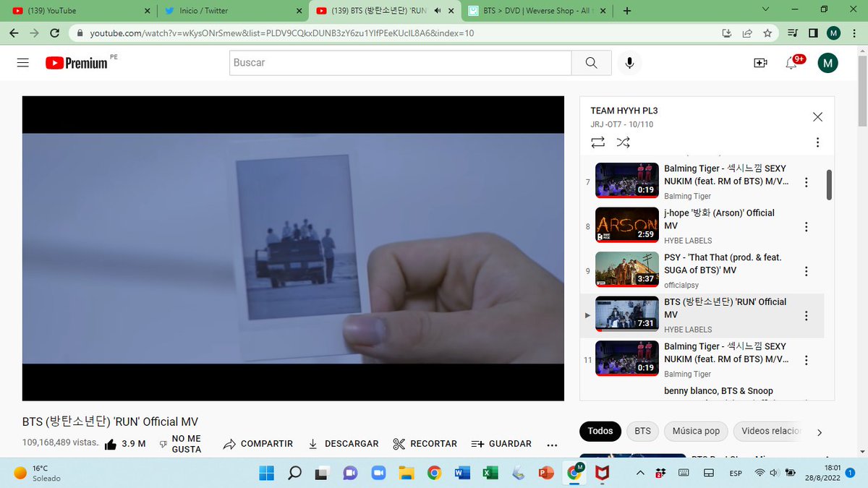Switch to the Weverse Shop tab
This screenshot has width=868, height=488.
click(x=535, y=11)
